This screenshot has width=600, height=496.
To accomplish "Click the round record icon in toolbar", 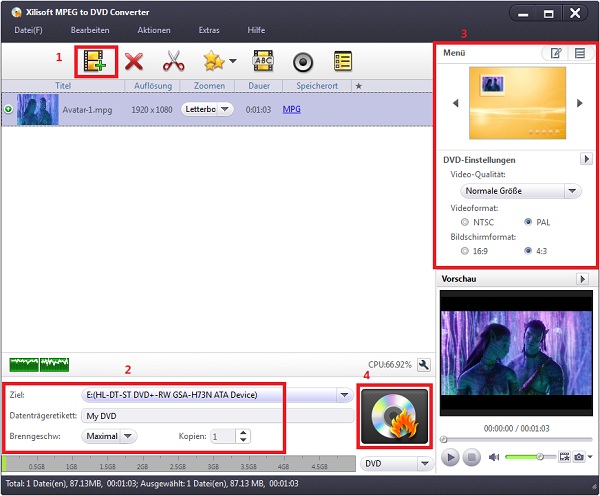I will tap(303, 62).
